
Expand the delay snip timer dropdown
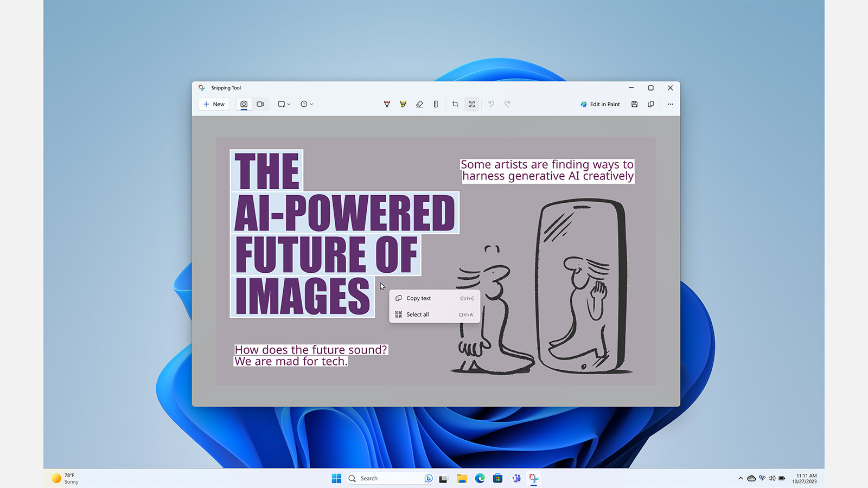coord(307,104)
